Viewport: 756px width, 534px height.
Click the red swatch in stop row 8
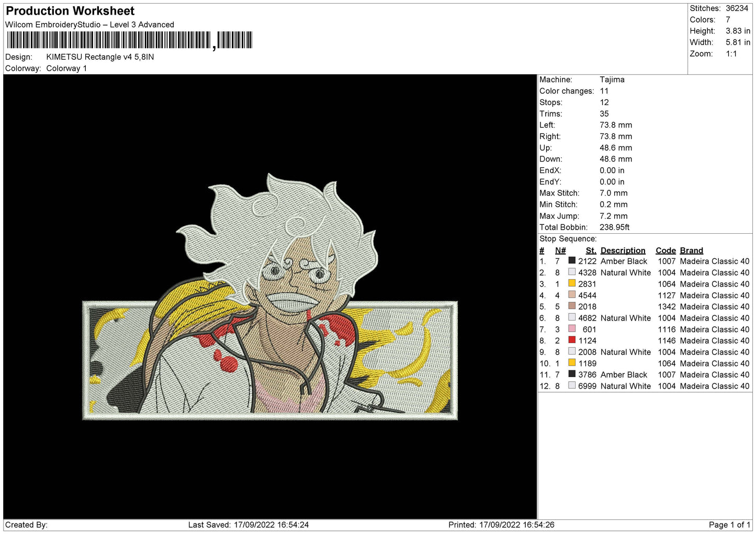point(572,340)
